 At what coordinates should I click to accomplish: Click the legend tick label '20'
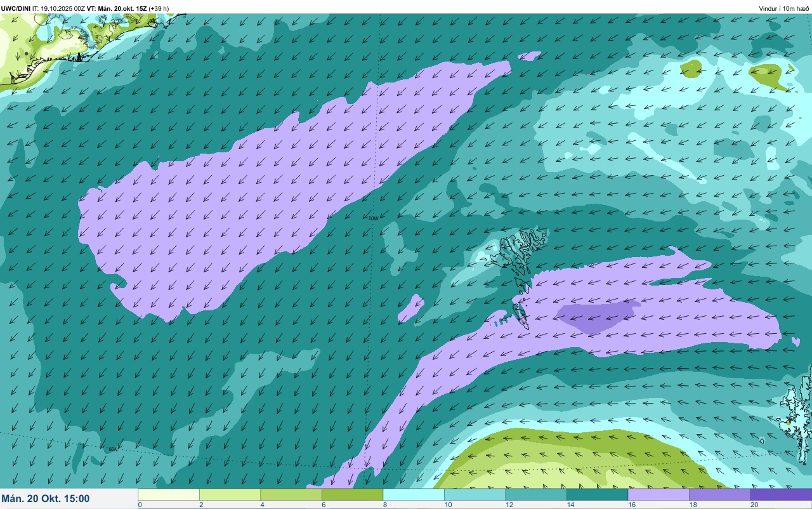coord(754,505)
